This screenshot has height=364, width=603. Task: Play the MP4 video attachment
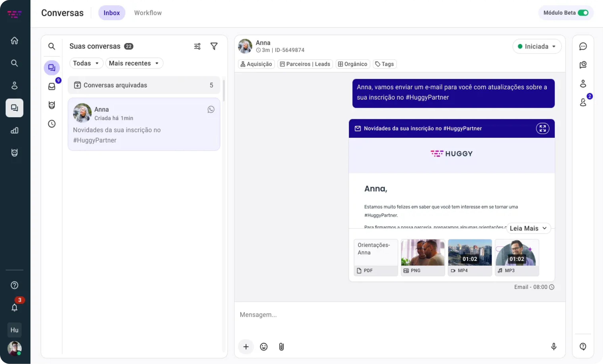pos(470,258)
